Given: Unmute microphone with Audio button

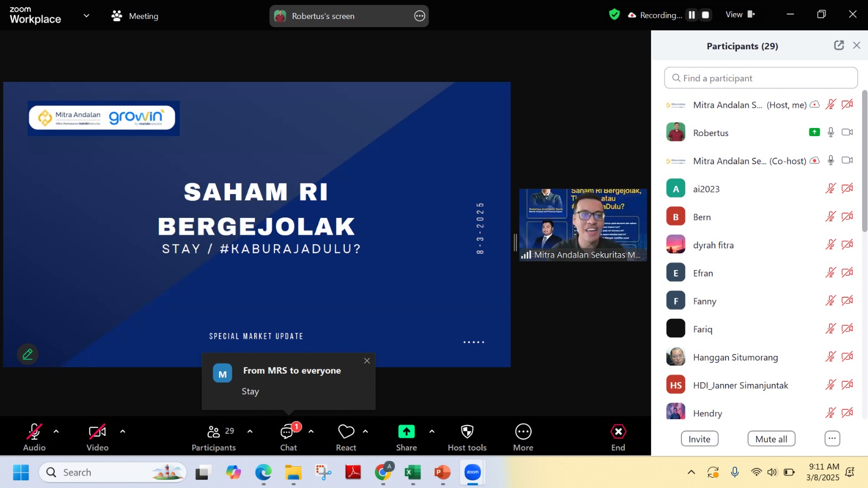Looking at the screenshot, I should (34, 432).
